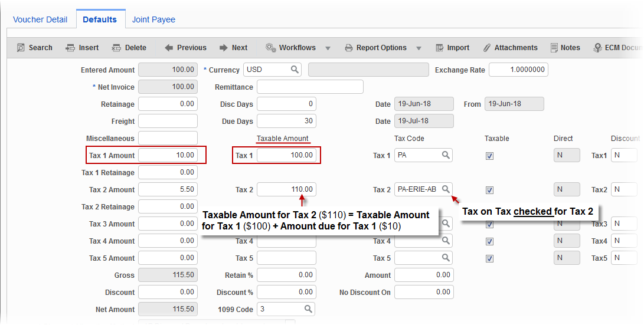Image resolution: width=644 pixels, height=325 pixels.
Task: Click the Tax1 Discount N field
Action: [625, 155]
